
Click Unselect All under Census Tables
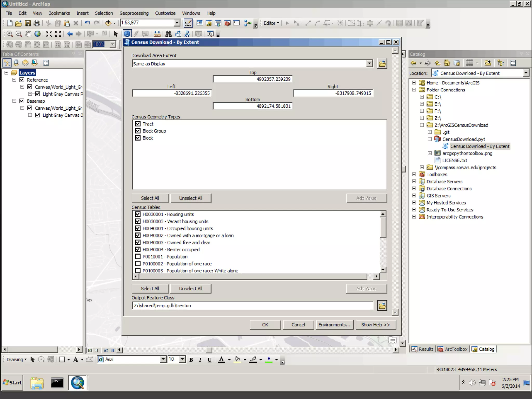[190, 289]
